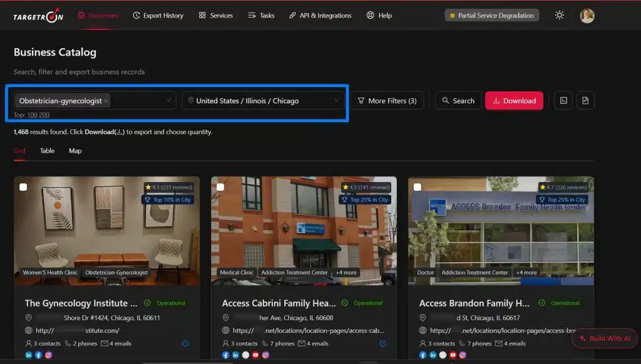Image resolution: width=641 pixels, height=364 pixels.
Task: Open Access Cabrini's YouTube icon
Action: [x=255, y=355]
